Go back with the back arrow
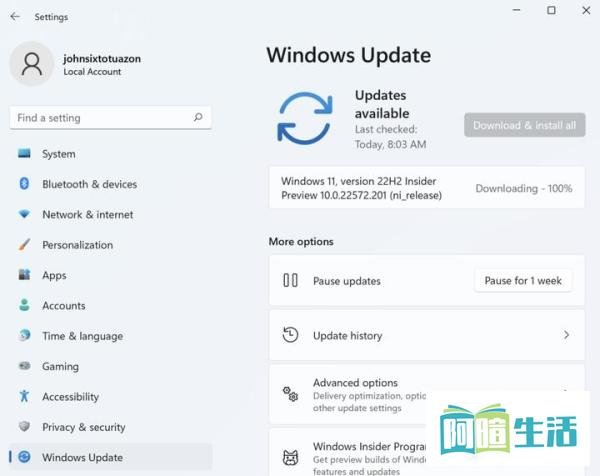Viewport: 600px width, 476px height. (15, 16)
